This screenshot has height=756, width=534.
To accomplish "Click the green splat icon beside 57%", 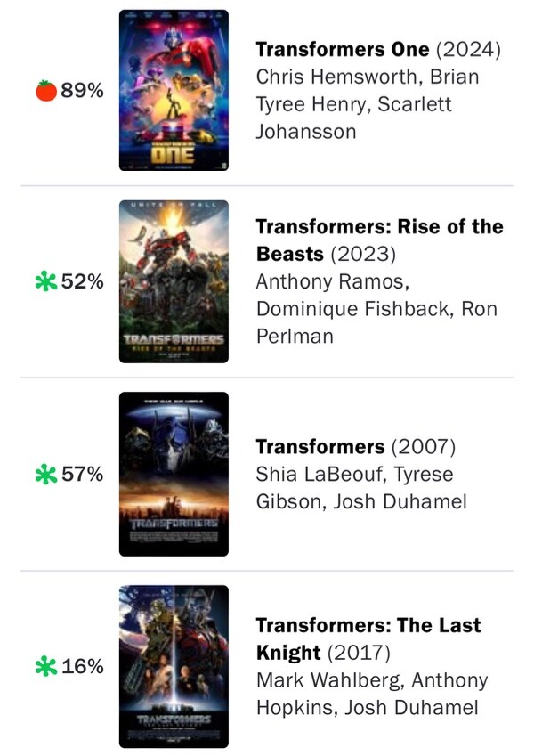I will 45,475.
